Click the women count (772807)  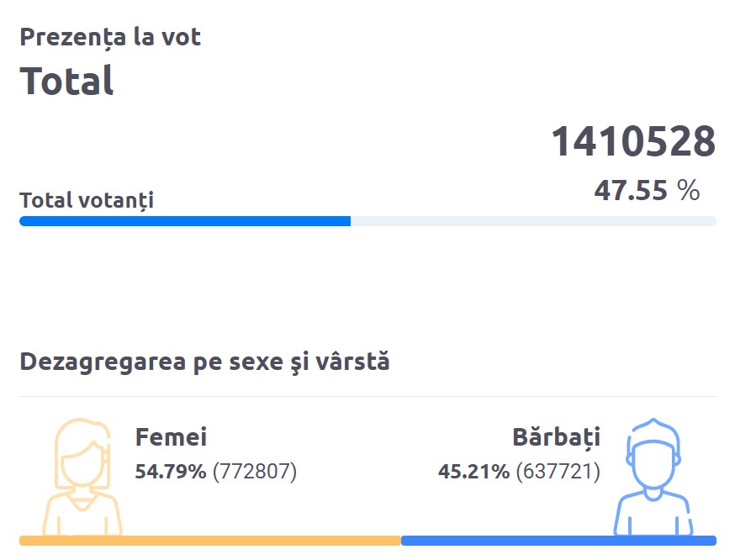click(x=255, y=472)
